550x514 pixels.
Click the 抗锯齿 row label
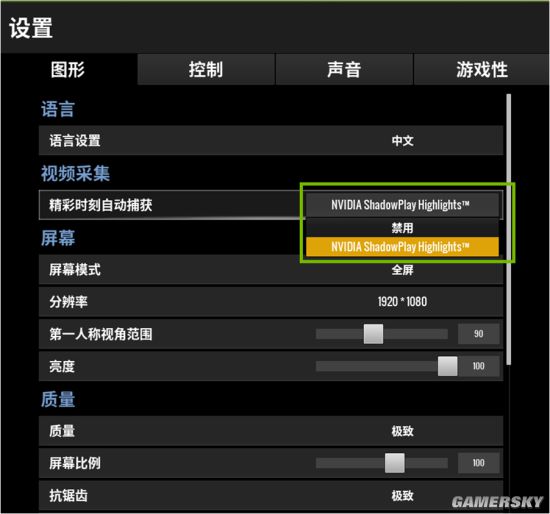68,495
